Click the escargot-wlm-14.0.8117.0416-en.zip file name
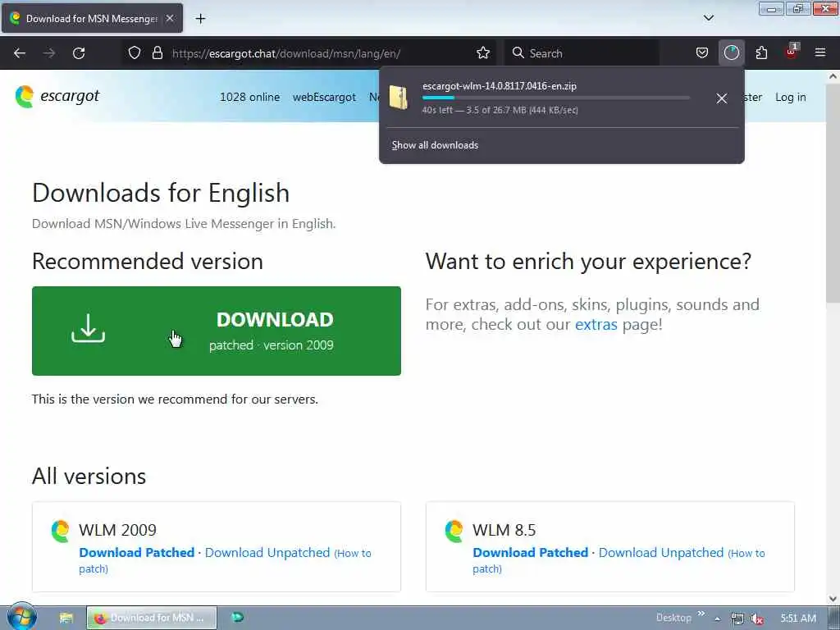The image size is (840, 630). 500,85
